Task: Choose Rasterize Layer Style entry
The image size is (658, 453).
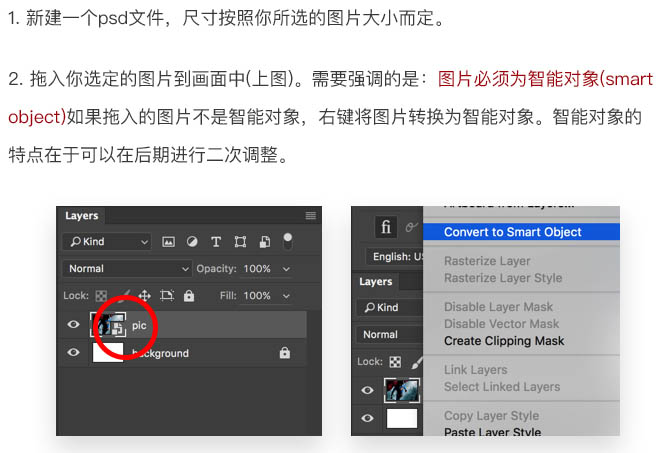Action: click(x=503, y=278)
